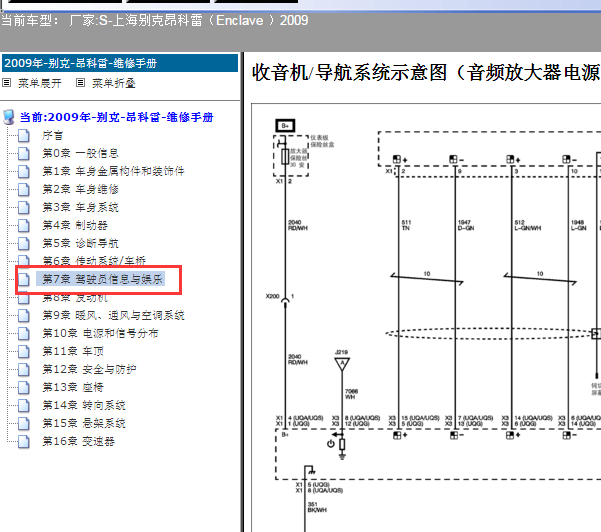Click the page icon beside 序言
Image resolution: width=601 pixels, height=532 pixels.
click(x=24, y=135)
